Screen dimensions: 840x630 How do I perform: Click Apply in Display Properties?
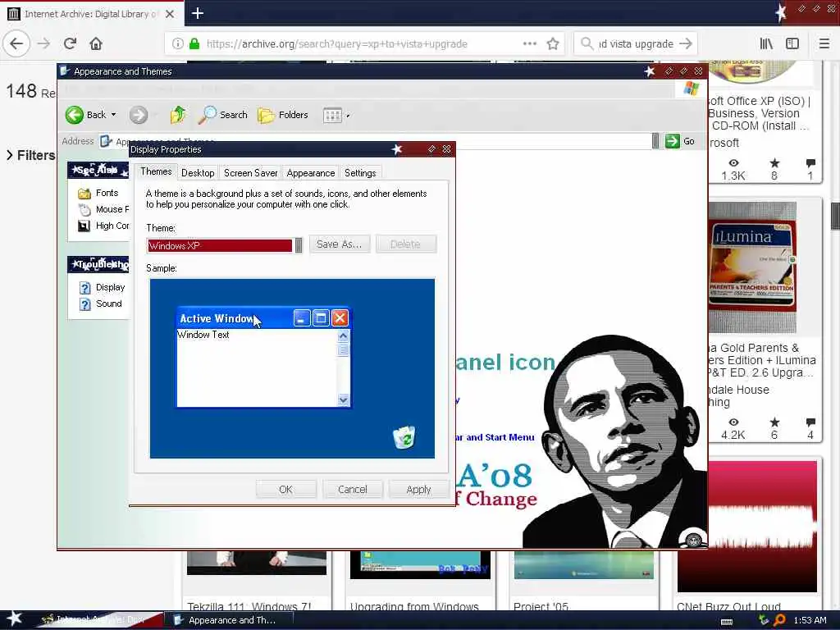(418, 489)
